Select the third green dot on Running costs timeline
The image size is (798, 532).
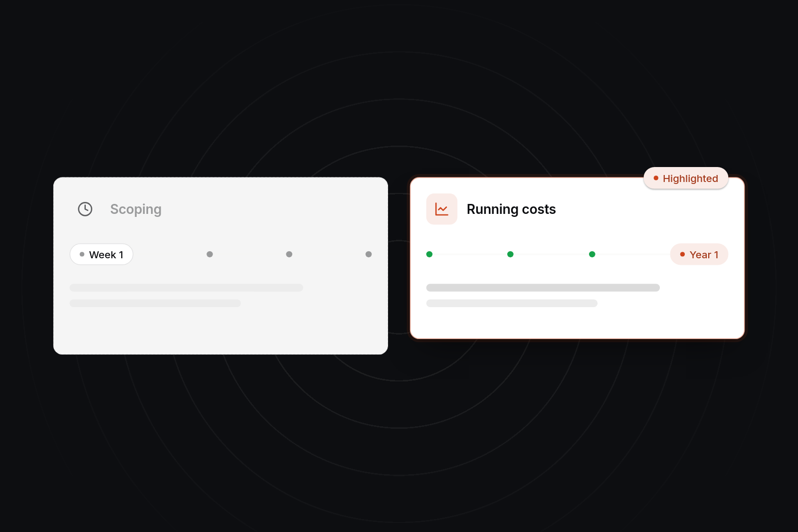pyautogui.click(x=592, y=254)
